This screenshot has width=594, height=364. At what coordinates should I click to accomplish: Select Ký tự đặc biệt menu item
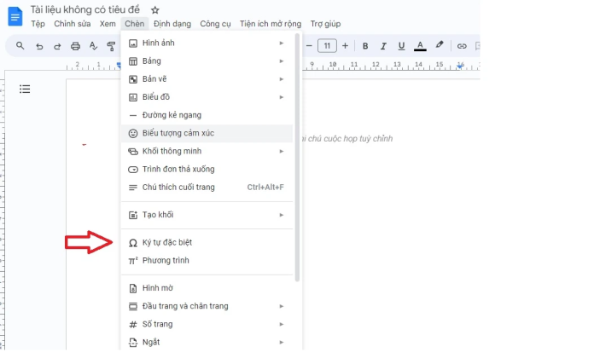click(166, 242)
